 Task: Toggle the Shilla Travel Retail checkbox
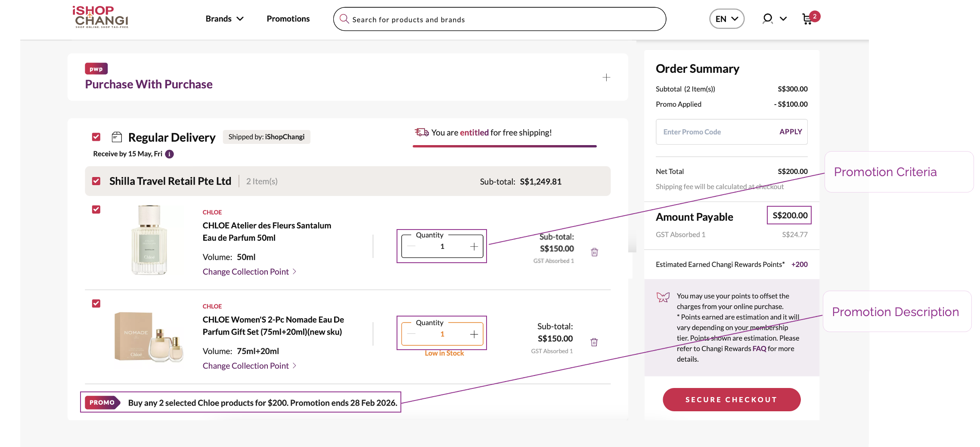(x=96, y=181)
